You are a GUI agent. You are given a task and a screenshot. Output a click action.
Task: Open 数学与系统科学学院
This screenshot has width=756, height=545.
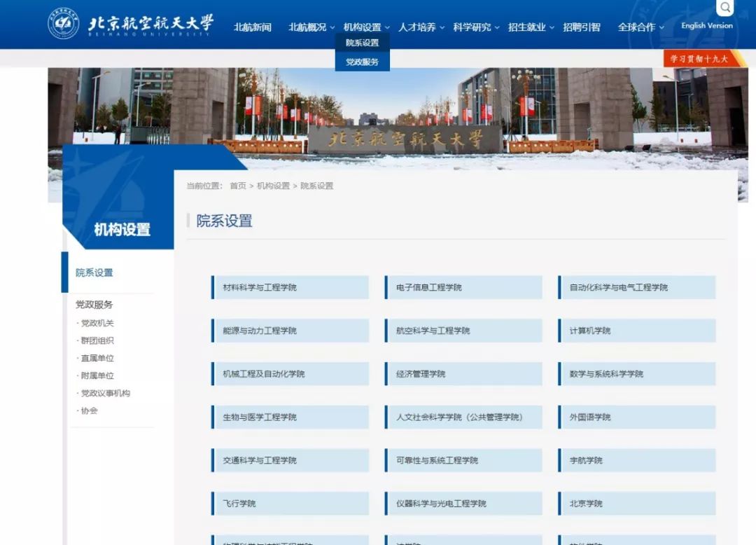[637, 374]
